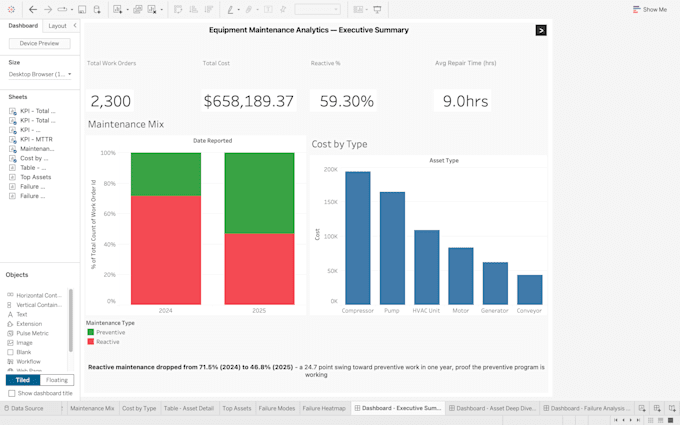The image size is (680, 425).
Task: Click the Objects list scrollbar
Action: (71, 320)
